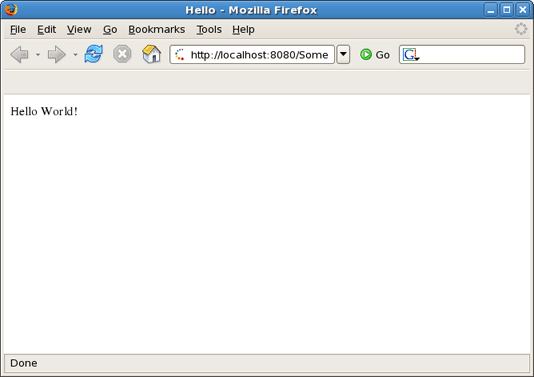Open the Back history dropdown arrow
Screen dimensions: 534x377
[38, 54]
